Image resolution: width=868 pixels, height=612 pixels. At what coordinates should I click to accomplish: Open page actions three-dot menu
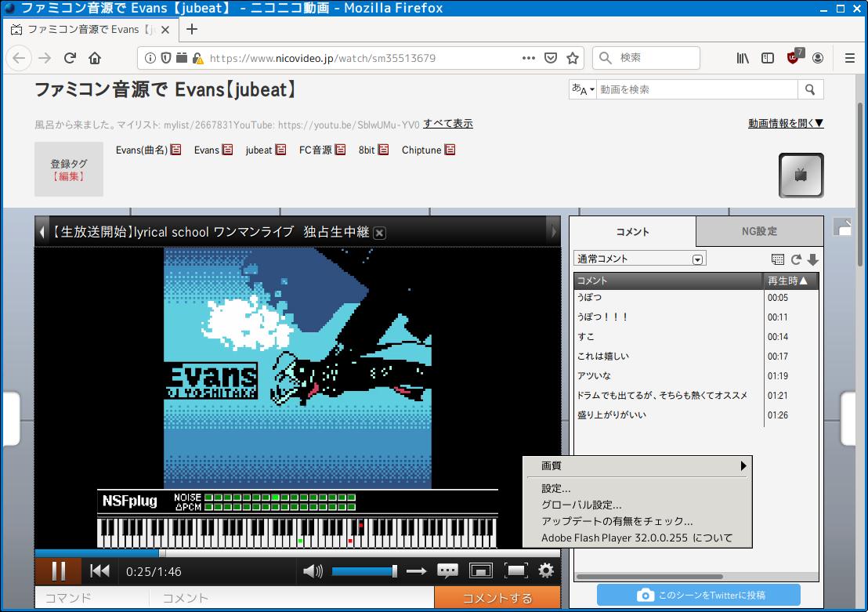529,58
